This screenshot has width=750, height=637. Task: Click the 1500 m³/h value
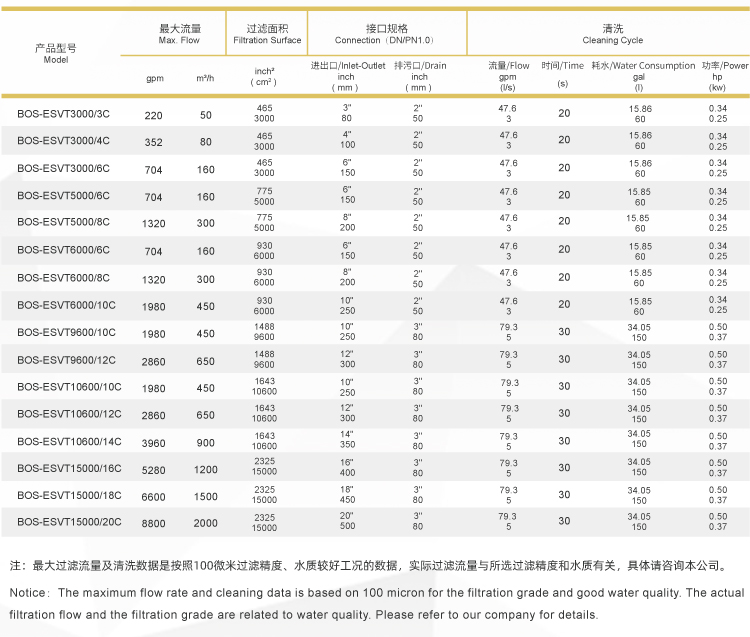206,496
